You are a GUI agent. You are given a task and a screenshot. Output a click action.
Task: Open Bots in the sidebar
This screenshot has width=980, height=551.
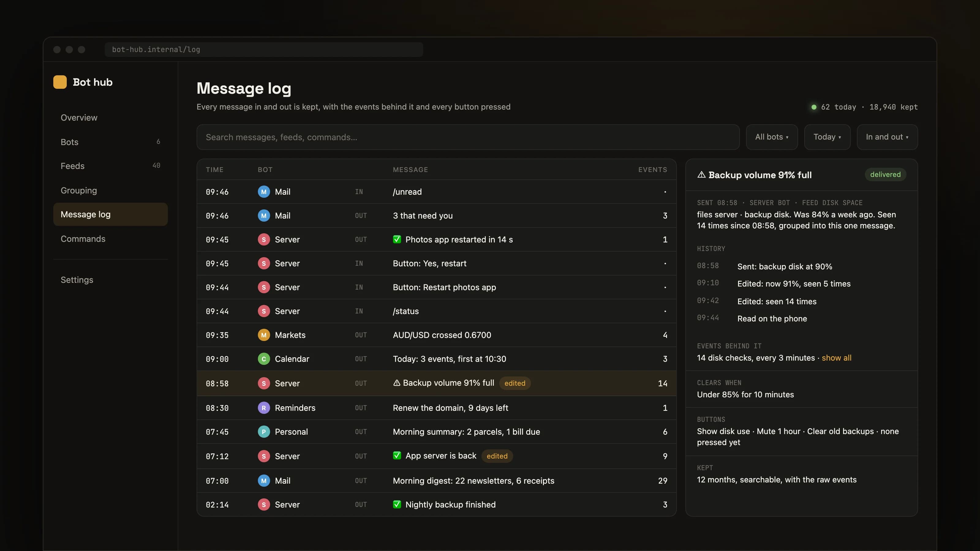pyautogui.click(x=110, y=142)
